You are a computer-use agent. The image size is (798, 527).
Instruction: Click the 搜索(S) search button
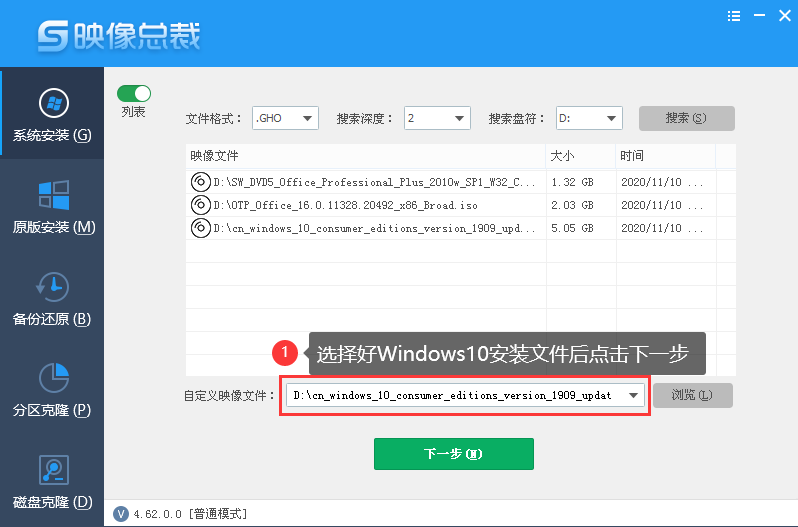tap(687, 118)
